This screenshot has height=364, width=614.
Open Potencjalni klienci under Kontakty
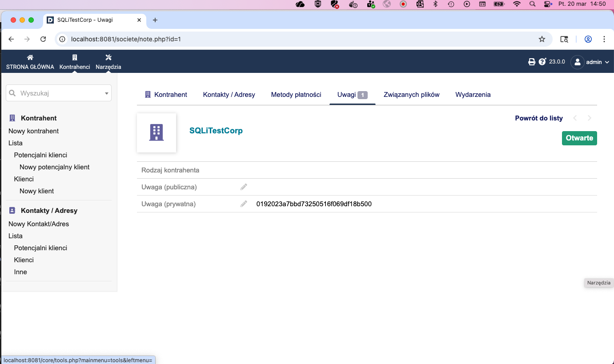pos(40,248)
